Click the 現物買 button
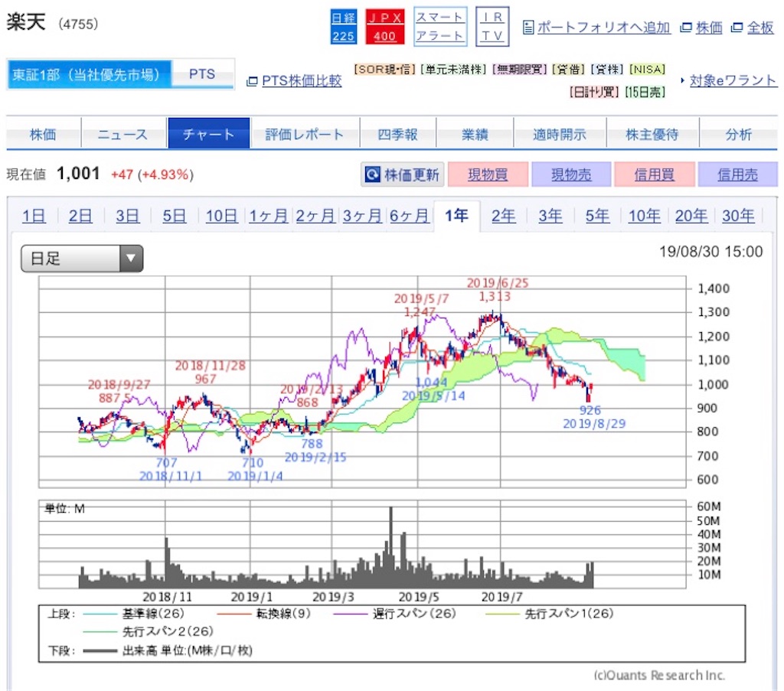The height and width of the screenshot is (691, 784). pyautogui.click(x=488, y=174)
